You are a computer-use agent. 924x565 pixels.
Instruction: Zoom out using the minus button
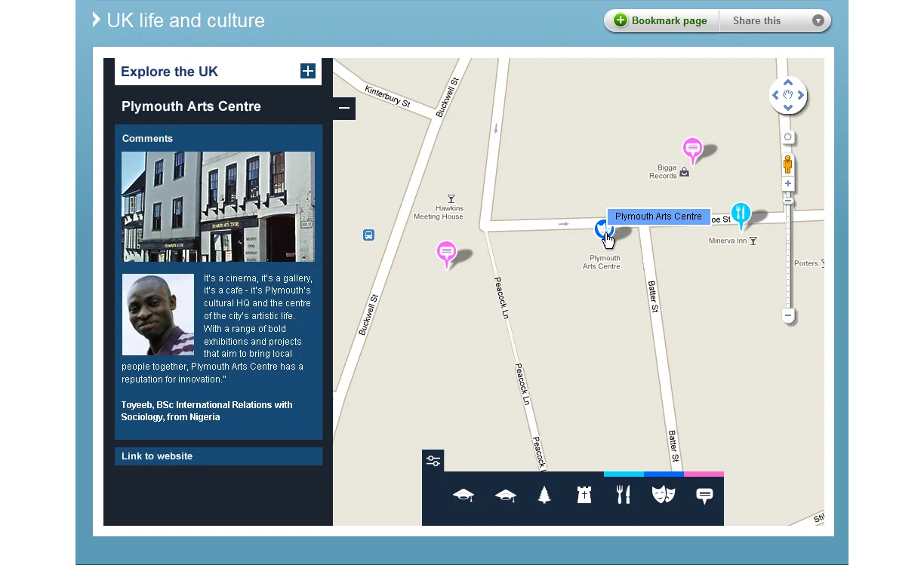pos(788,315)
